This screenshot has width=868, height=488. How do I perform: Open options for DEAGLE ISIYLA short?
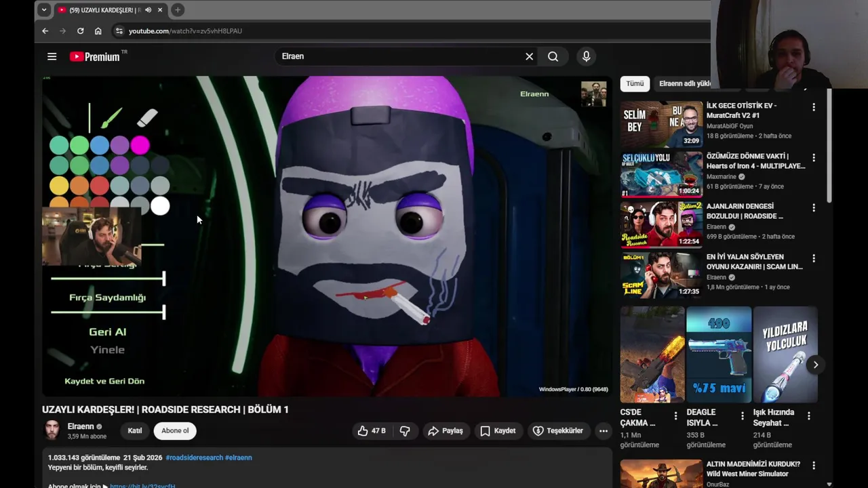tap(742, 416)
